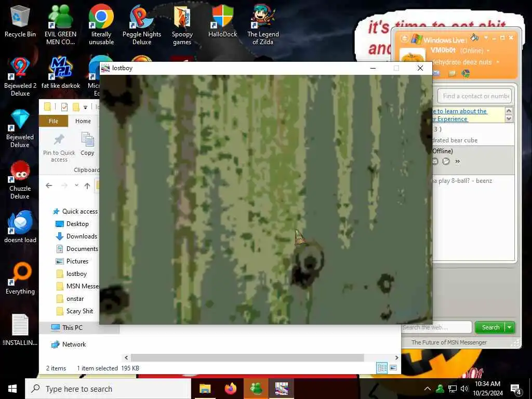Screen dimensions: 532x399
Task: Click New folder quick-access toolbar icon
Action: coord(76,107)
